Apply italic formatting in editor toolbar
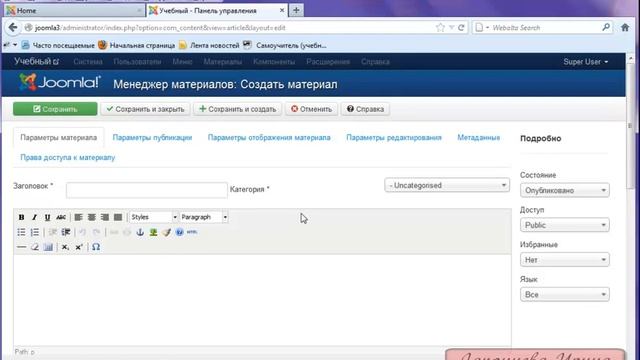 coord(34,217)
